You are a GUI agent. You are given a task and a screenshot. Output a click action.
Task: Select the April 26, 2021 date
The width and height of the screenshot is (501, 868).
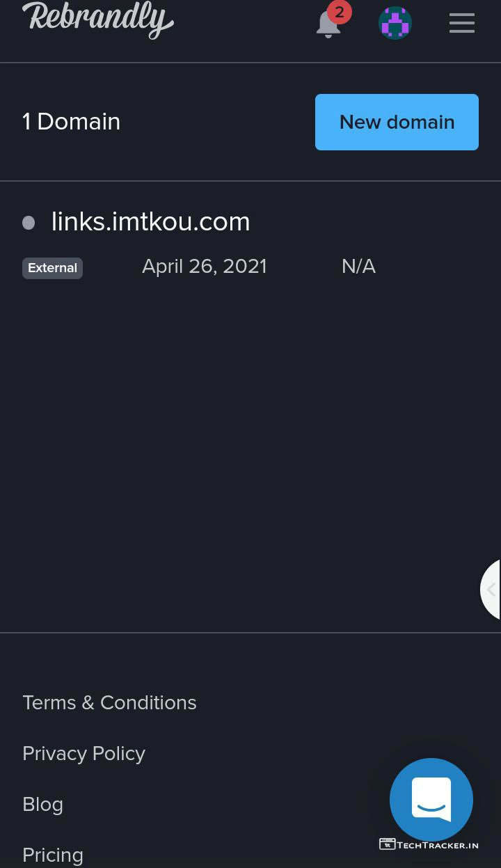point(205,267)
